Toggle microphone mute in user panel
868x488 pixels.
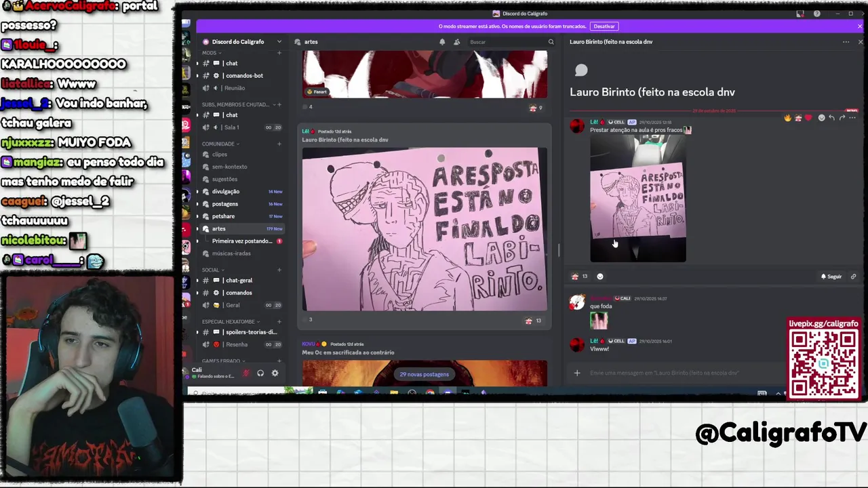tap(246, 373)
